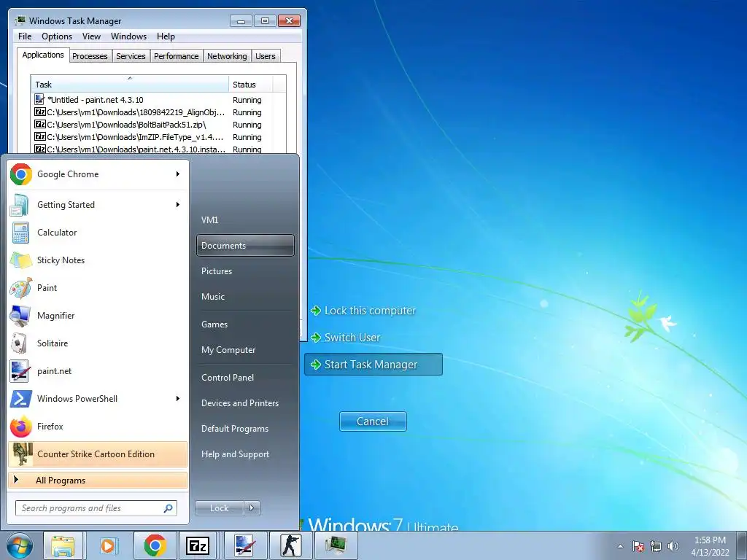Screen dimensions: 747x560
Task: Open the volume speaker tray icon
Action: 673,546
